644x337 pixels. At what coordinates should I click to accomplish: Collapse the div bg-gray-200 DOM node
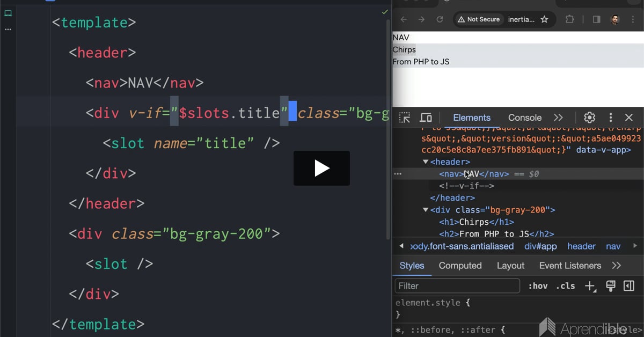pos(426,210)
